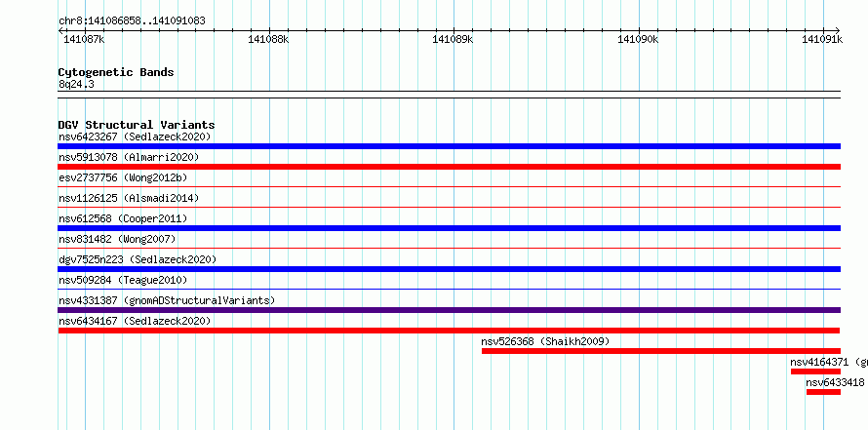Select the purple bar under nsv4331387
The width and height of the screenshot is (868, 430).
tap(449, 310)
